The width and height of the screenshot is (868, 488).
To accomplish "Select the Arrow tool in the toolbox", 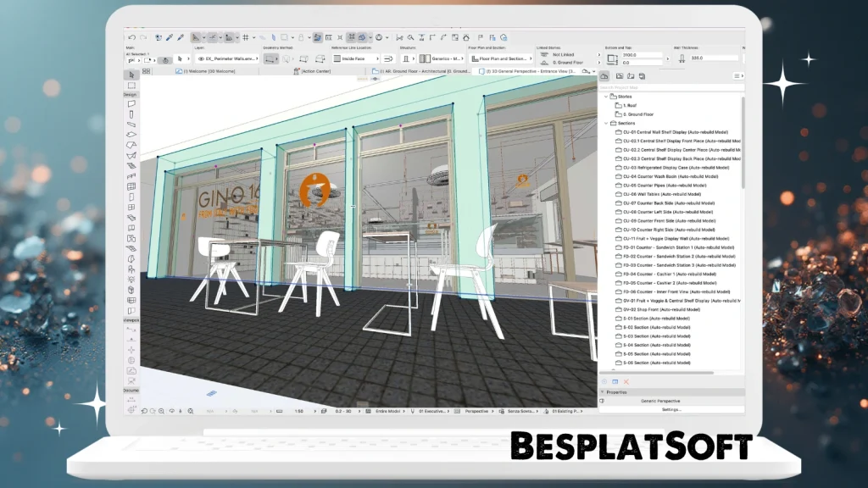I will pyautogui.click(x=131, y=74).
